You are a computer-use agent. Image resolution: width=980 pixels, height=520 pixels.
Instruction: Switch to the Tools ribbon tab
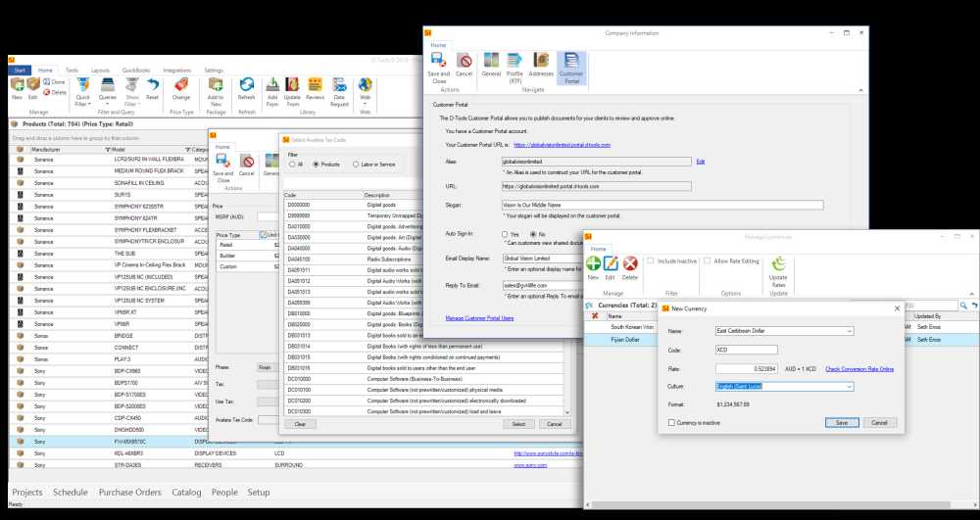coord(72,71)
